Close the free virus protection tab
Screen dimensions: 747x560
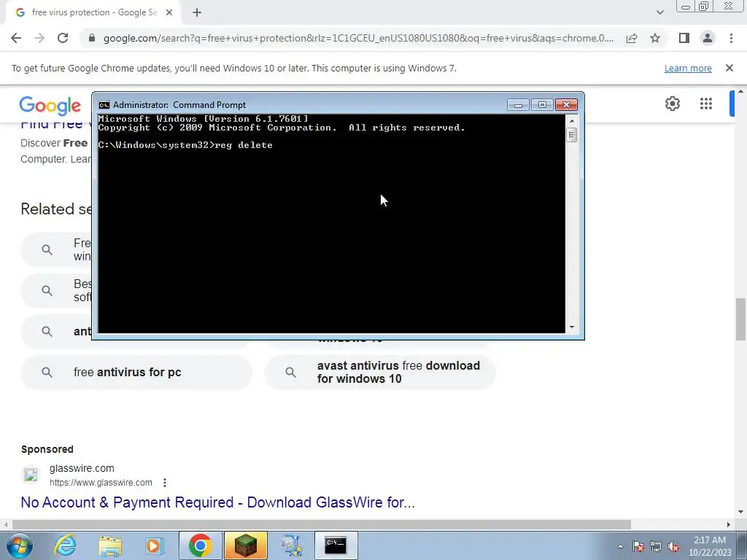[x=169, y=12]
